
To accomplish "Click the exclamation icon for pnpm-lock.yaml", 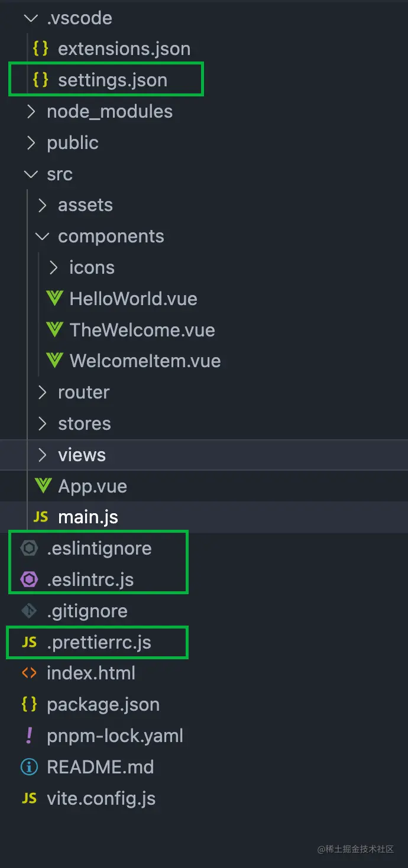I will (29, 736).
